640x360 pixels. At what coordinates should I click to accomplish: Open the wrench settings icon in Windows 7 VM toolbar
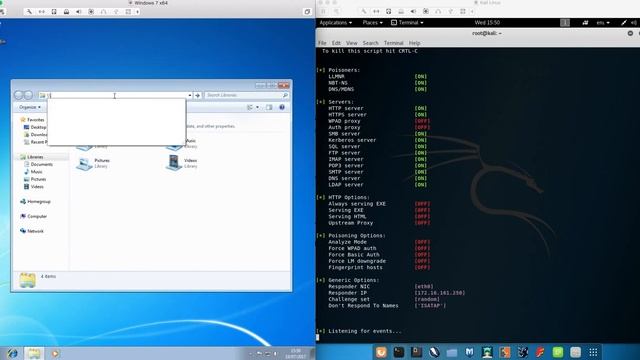coord(29,12)
